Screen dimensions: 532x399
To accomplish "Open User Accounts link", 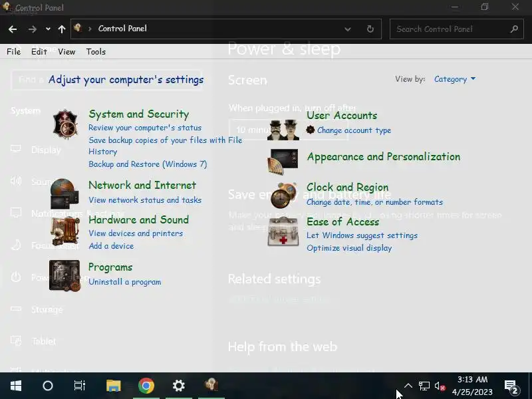I will pyautogui.click(x=342, y=115).
